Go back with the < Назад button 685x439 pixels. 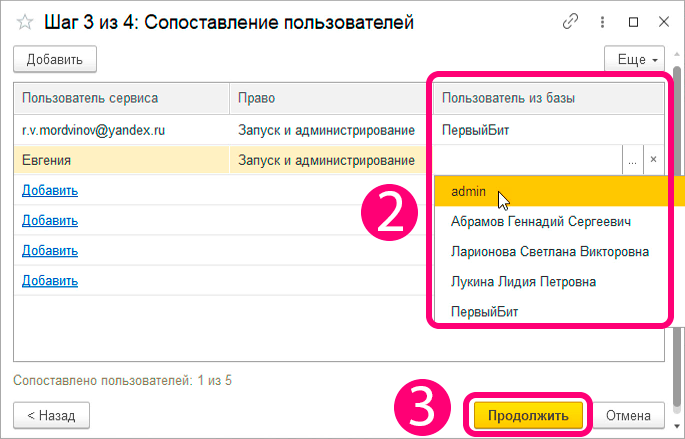coord(52,415)
